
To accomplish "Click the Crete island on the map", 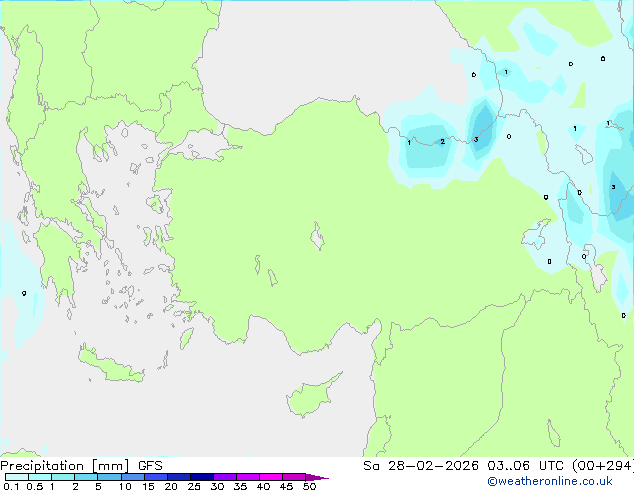I will tap(111, 365).
